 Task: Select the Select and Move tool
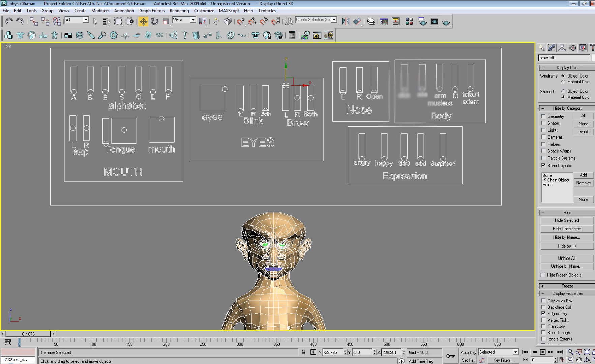(143, 22)
